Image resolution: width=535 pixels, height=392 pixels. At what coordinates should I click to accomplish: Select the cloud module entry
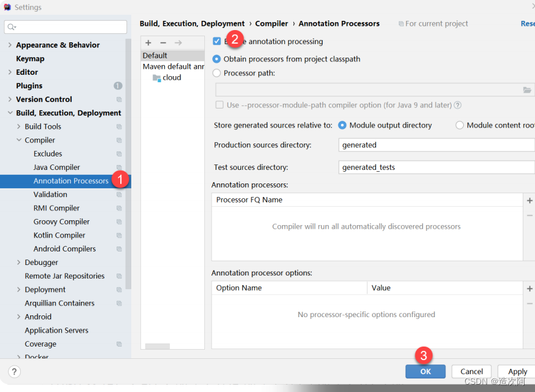(x=172, y=77)
